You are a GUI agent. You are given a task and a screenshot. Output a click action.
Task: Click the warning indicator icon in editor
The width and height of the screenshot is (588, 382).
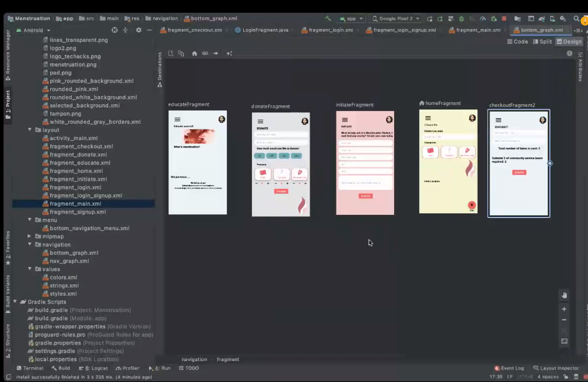[570, 53]
